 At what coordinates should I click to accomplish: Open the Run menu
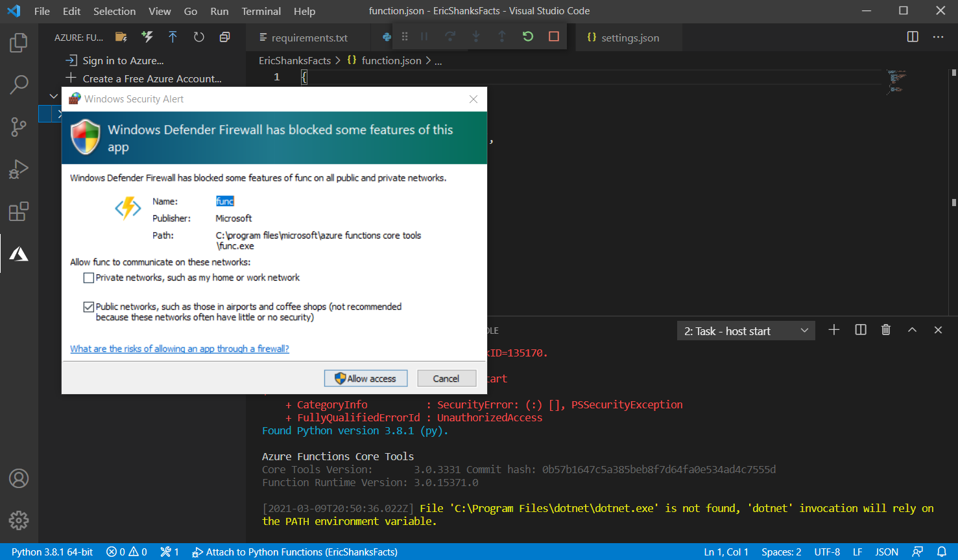coord(219,11)
